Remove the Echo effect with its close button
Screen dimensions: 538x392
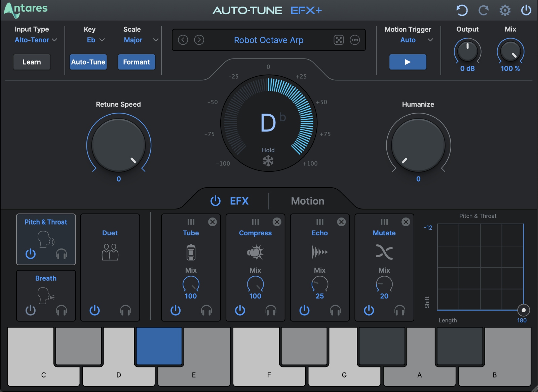coord(341,222)
